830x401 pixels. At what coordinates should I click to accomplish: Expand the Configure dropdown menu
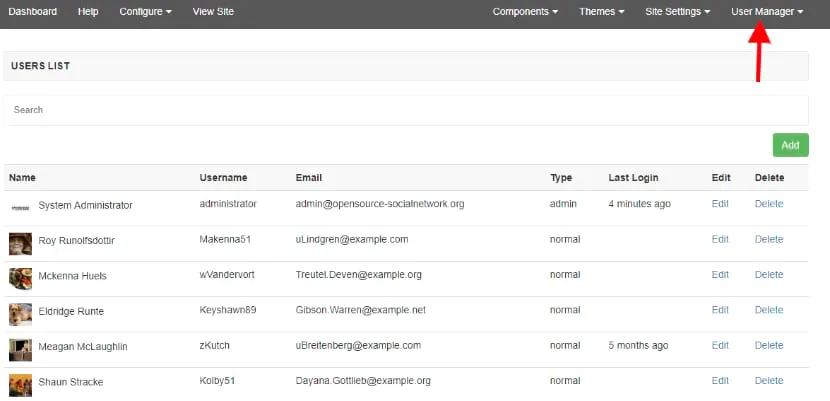pyautogui.click(x=146, y=12)
